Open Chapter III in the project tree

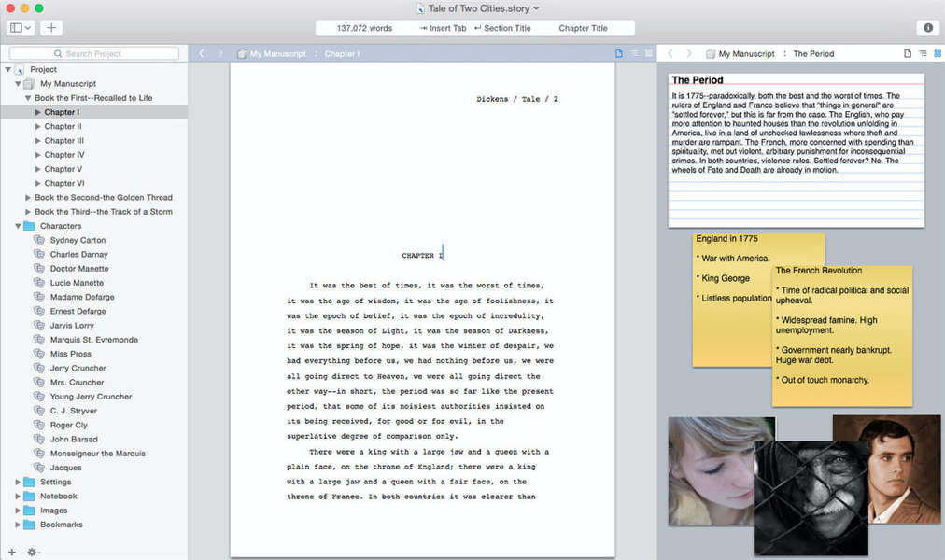click(x=64, y=141)
